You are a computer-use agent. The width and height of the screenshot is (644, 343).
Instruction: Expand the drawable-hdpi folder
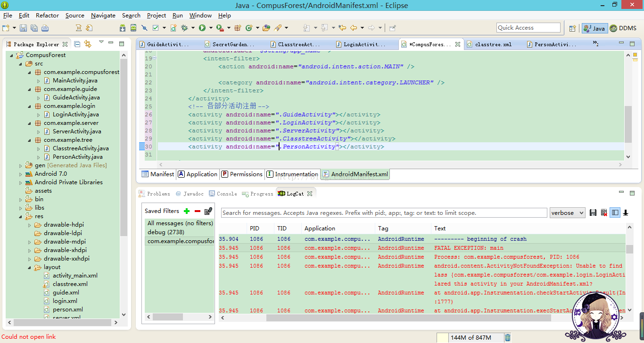click(x=29, y=225)
